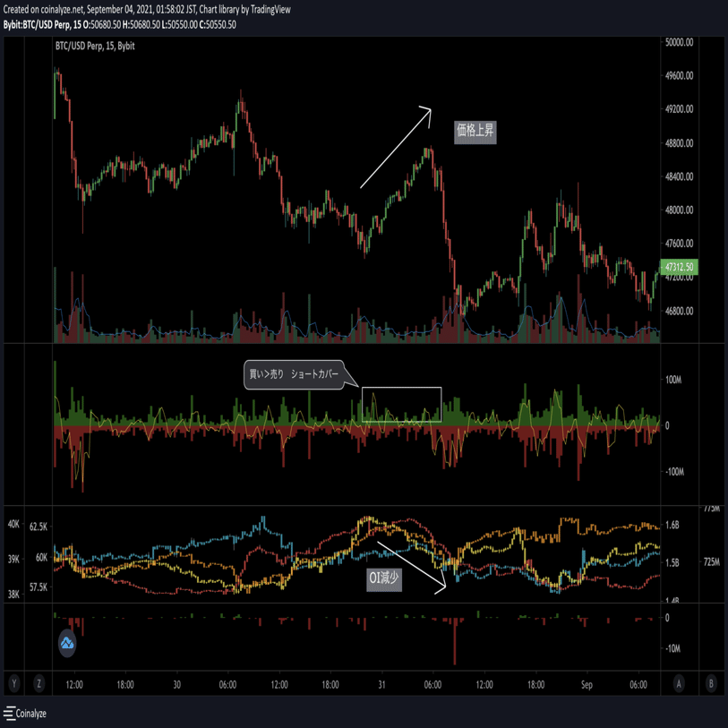
Task: Select the 買い>売り ショートカバー callout note
Action: [x=294, y=374]
